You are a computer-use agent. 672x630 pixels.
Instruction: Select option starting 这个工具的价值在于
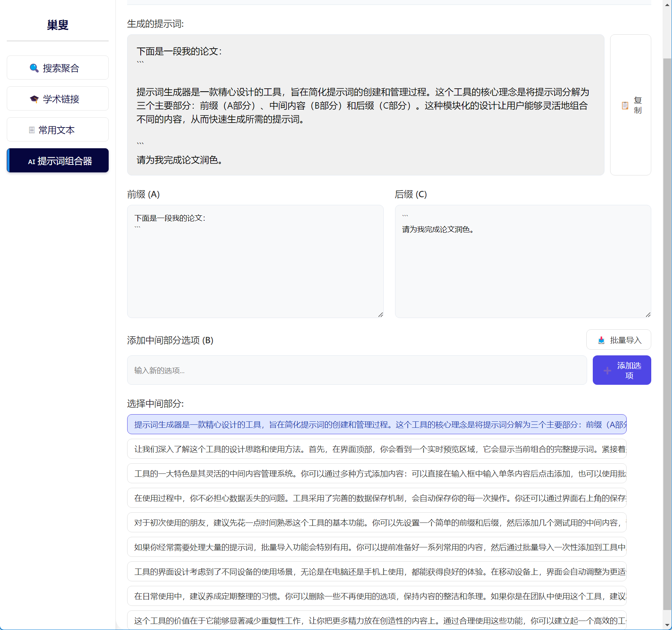pos(377,620)
